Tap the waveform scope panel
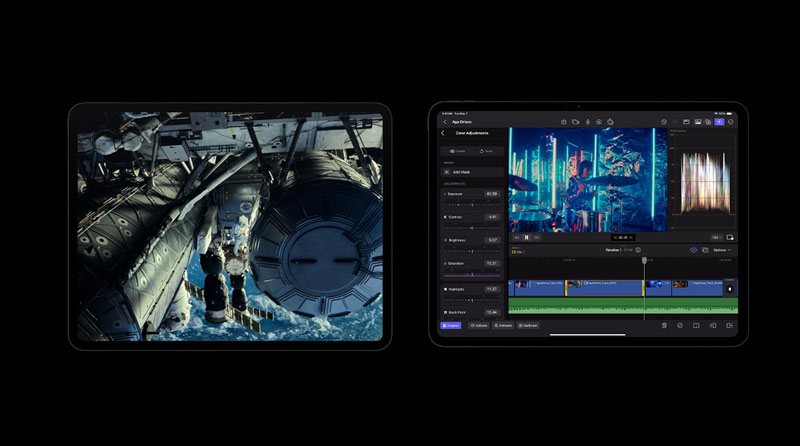This screenshot has width=800, height=446. [x=703, y=179]
